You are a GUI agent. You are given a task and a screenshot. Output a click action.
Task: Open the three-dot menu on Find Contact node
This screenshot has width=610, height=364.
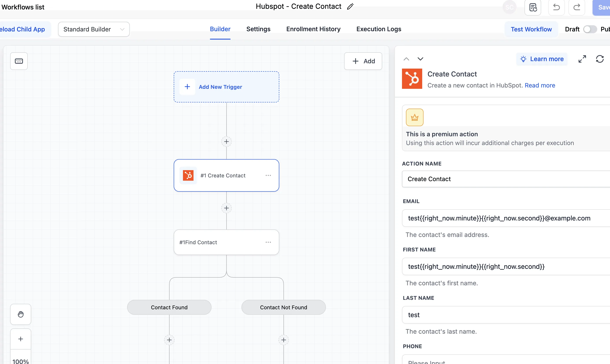(268, 242)
